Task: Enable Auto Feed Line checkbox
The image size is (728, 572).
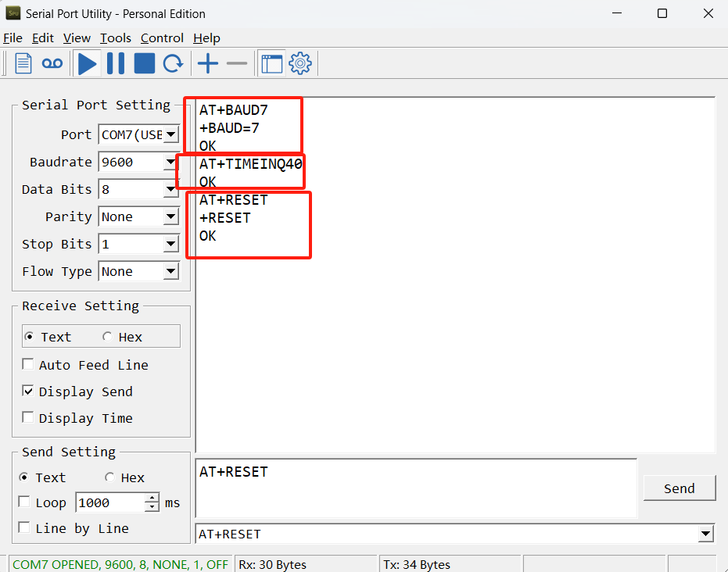Action: [28, 365]
